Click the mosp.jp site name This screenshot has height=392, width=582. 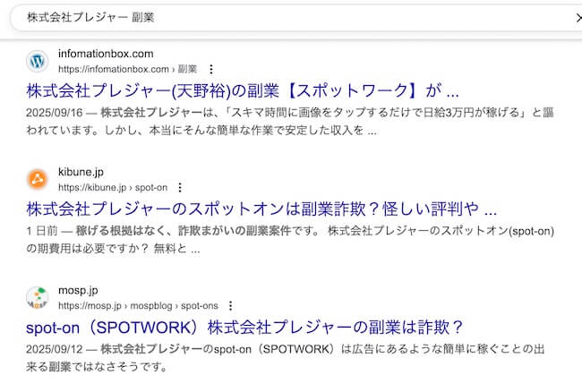coord(78,290)
